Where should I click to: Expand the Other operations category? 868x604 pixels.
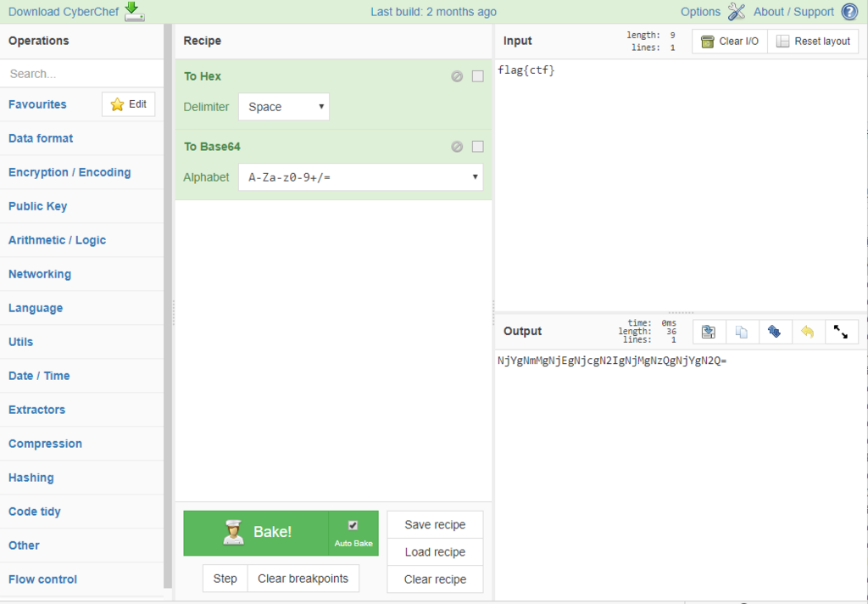[82, 545]
